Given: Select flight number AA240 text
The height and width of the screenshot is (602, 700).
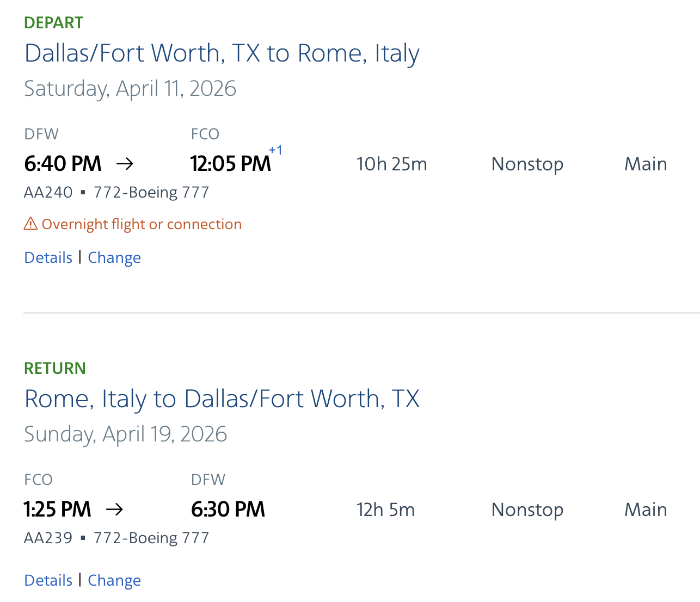Looking at the screenshot, I should point(48,192).
